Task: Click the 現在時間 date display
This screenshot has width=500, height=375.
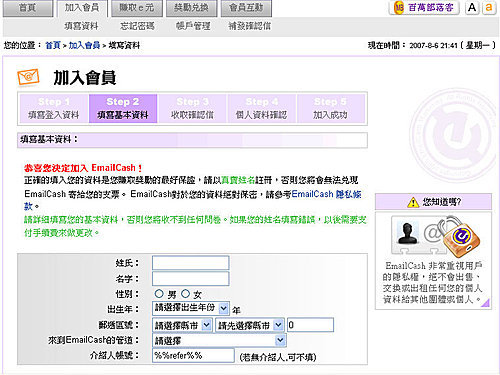Action: tap(432, 45)
